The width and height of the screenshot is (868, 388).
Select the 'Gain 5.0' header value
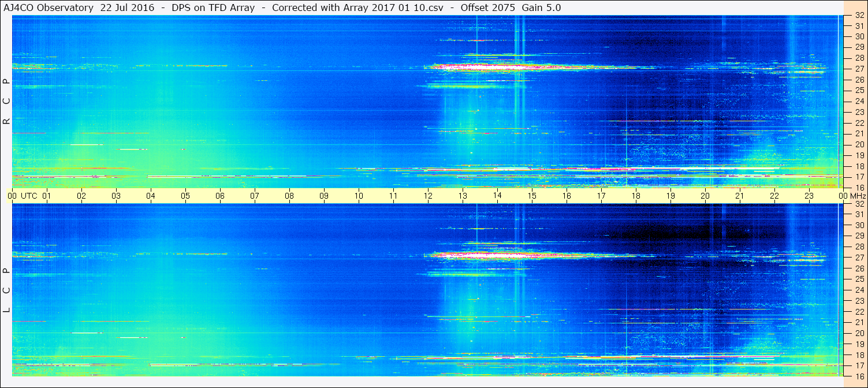point(541,8)
